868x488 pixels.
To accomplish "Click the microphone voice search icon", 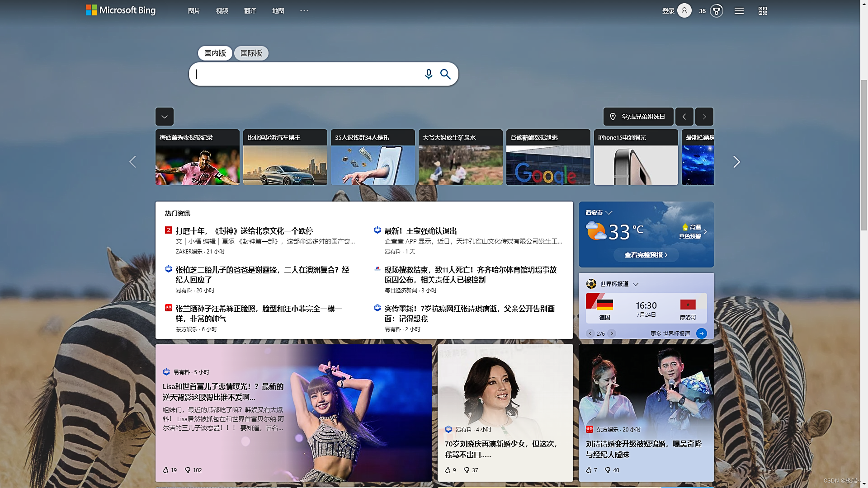I will click(x=429, y=74).
